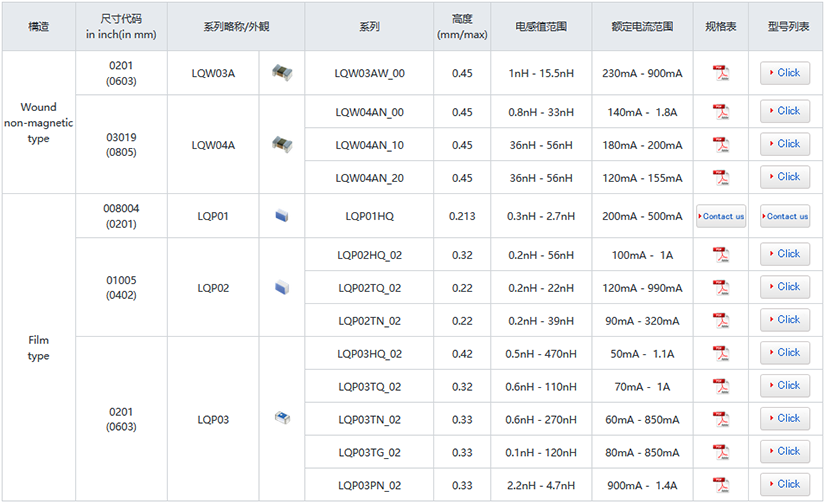Click the LQP01 component thumbnail image
Screen dimensions: 825x504
(281, 216)
